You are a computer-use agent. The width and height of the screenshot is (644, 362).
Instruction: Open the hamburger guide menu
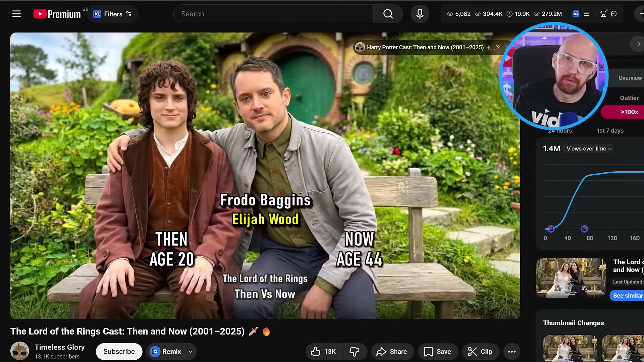[x=16, y=14]
